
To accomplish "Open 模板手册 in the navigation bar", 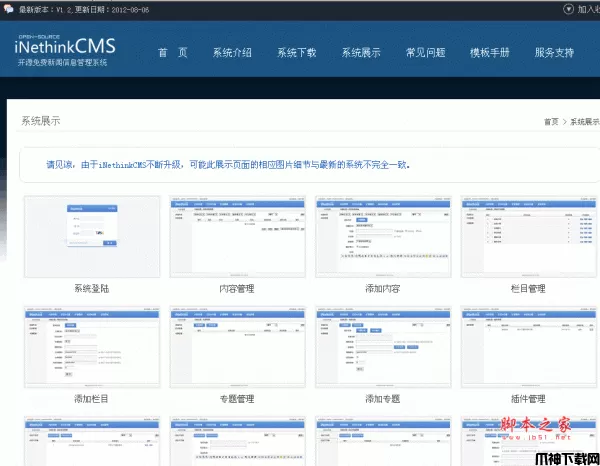I will click(x=490, y=52).
